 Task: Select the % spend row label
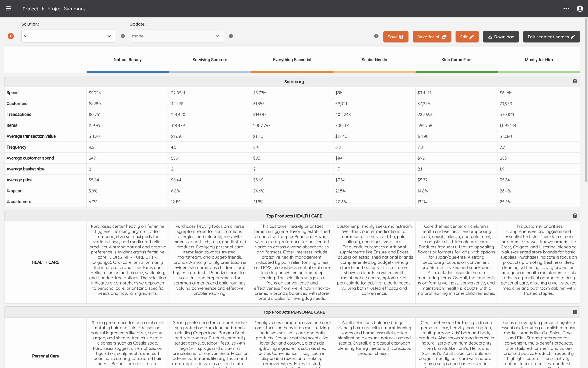point(14,191)
